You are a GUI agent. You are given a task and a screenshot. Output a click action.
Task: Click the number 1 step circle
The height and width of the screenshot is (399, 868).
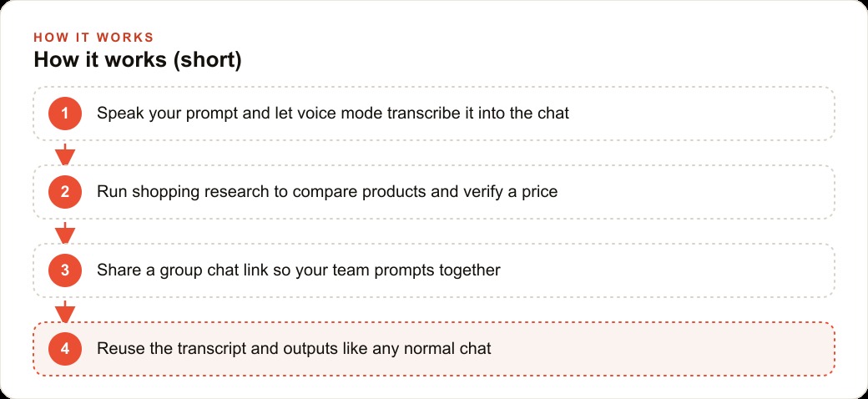click(65, 114)
